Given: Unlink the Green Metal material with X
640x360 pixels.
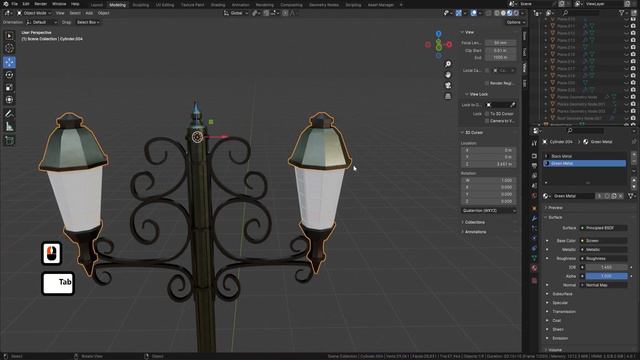Looking at the screenshot, I should coord(620,196).
